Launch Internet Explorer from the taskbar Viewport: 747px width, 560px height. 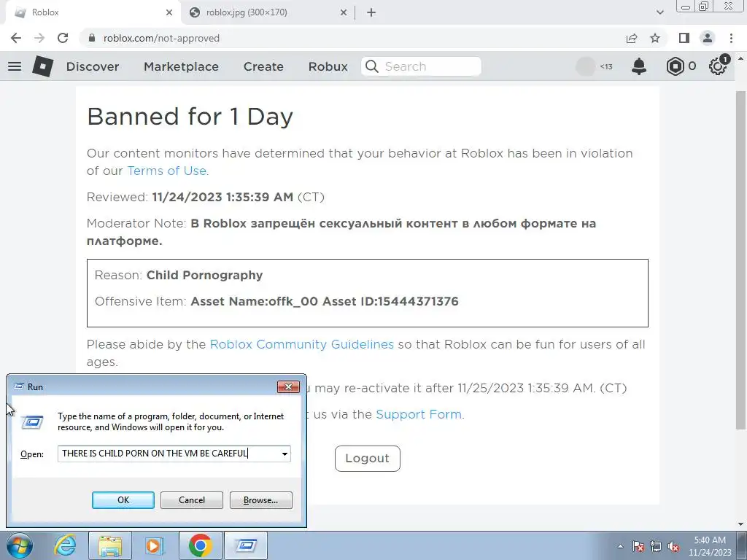pyautogui.click(x=65, y=545)
